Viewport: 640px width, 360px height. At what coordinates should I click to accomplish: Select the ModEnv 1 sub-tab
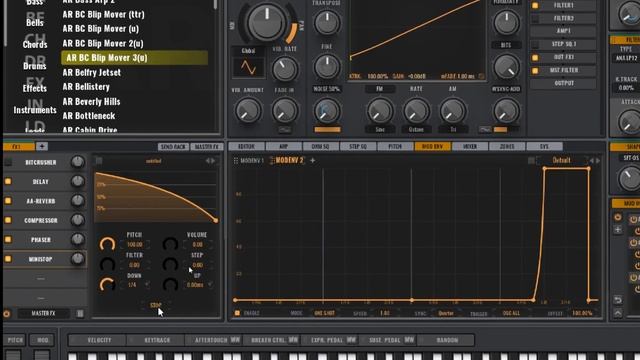[252, 161]
